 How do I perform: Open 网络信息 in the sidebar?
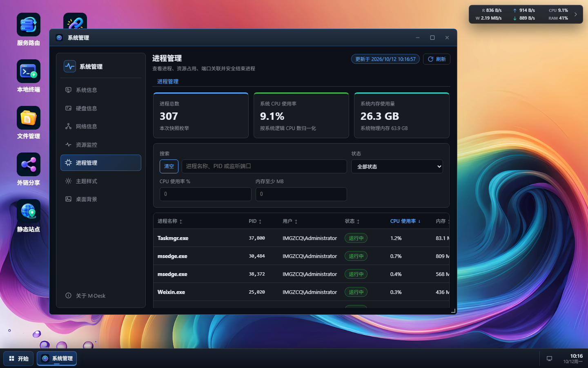(101, 126)
